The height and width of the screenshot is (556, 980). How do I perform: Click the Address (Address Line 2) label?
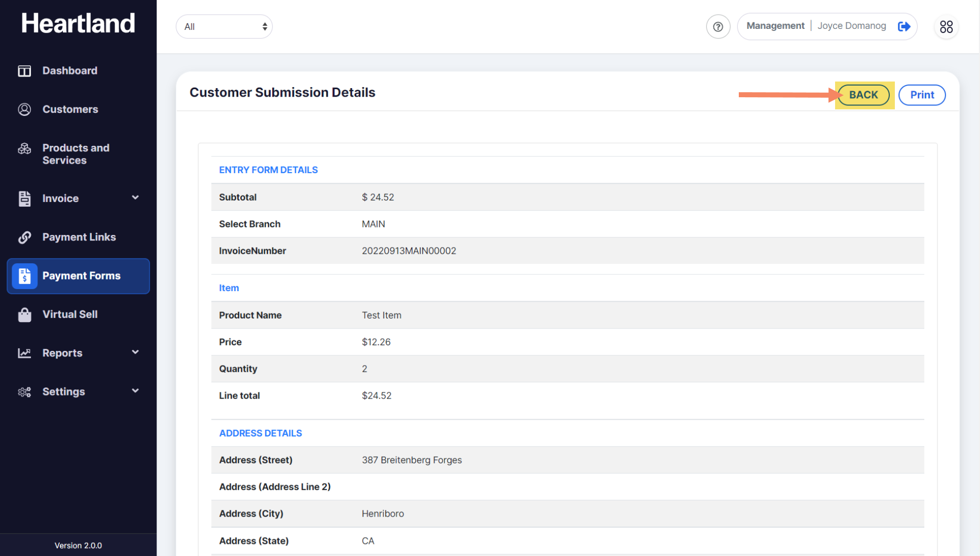(275, 487)
